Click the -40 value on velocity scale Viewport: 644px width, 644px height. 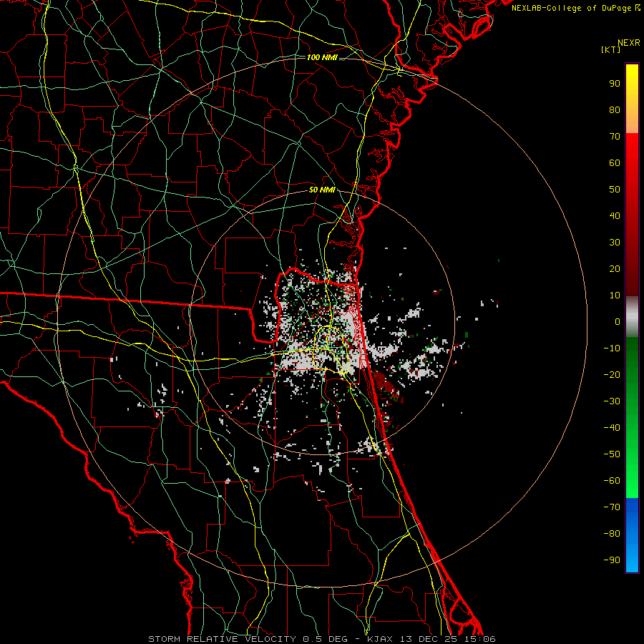[612, 428]
